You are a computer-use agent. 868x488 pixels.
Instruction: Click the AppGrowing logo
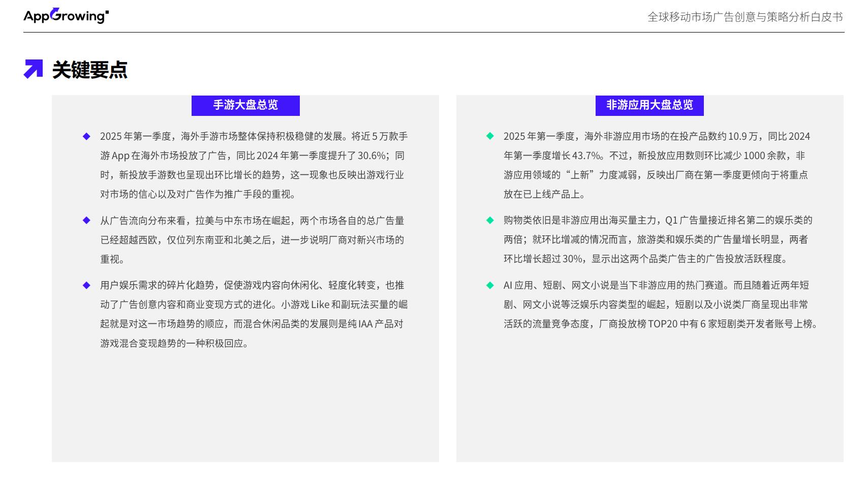click(65, 16)
